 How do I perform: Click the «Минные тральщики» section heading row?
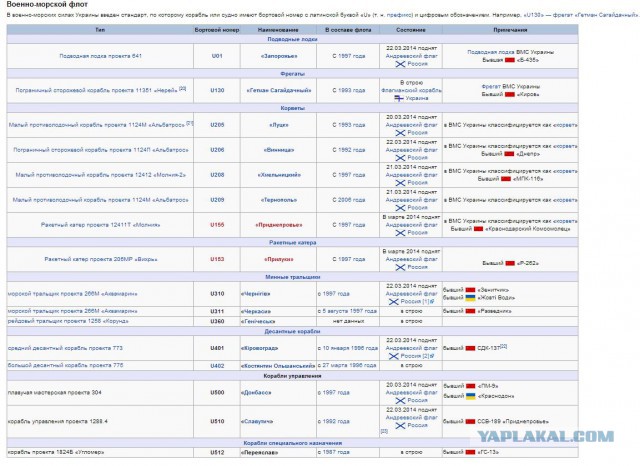292,277
